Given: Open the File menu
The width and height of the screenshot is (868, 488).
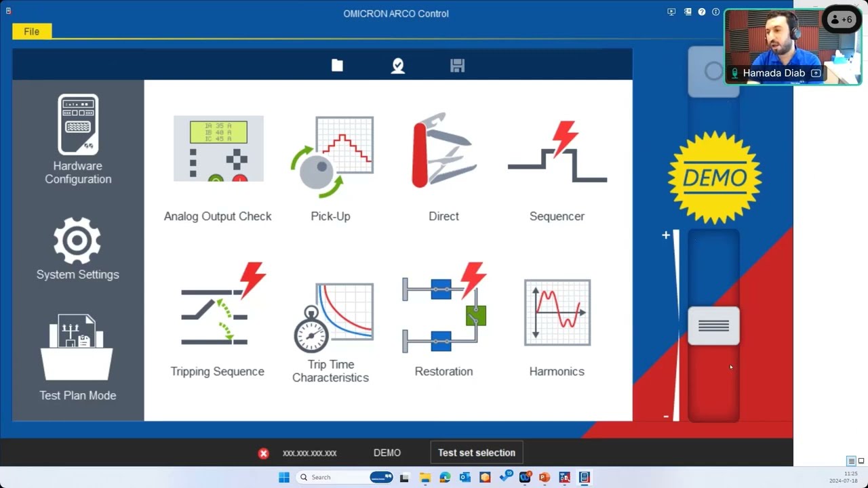Looking at the screenshot, I should [32, 31].
